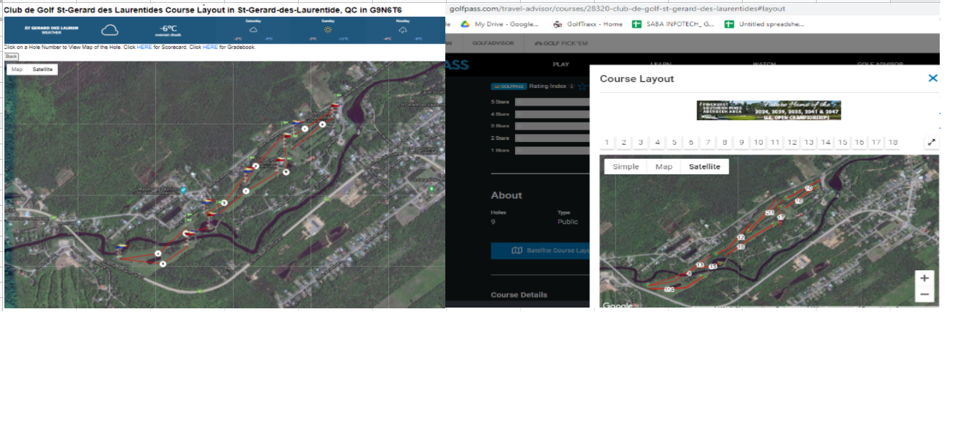Screen dimensions: 980x435
Task: Click the 4 Stars rating bar
Action: coord(552,114)
